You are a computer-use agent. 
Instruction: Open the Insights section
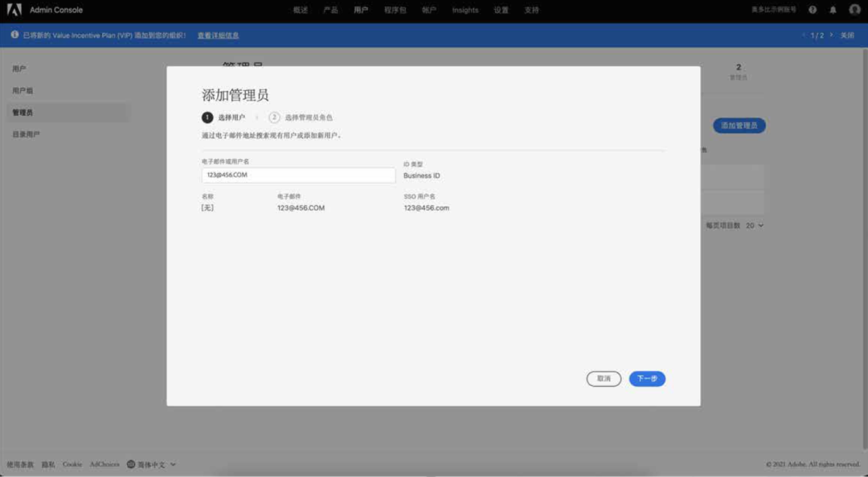click(x=465, y=10)
